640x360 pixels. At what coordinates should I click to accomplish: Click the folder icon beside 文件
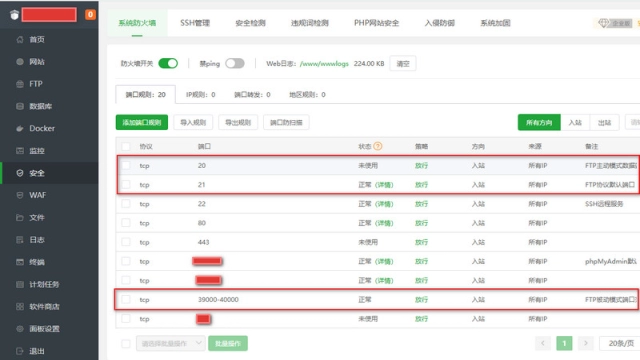click(x=20, y=218)
